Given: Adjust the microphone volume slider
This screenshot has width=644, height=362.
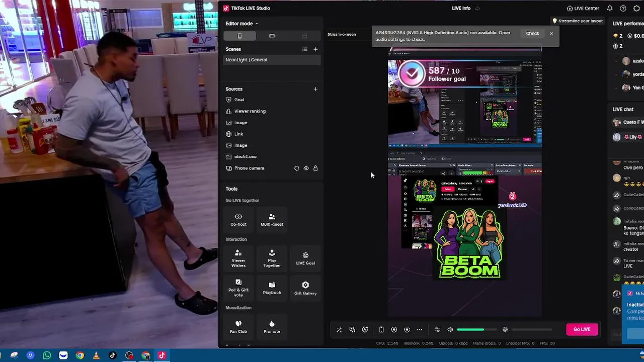Looking at the screenshot, I should pos(532,330).
